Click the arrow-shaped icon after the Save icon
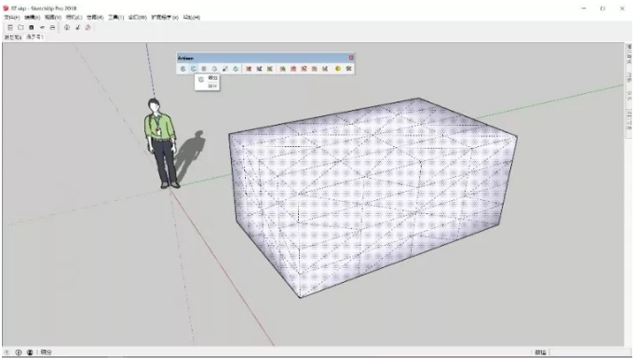The width and height of the screenshot is (636, 364). (x=42, y=28)
